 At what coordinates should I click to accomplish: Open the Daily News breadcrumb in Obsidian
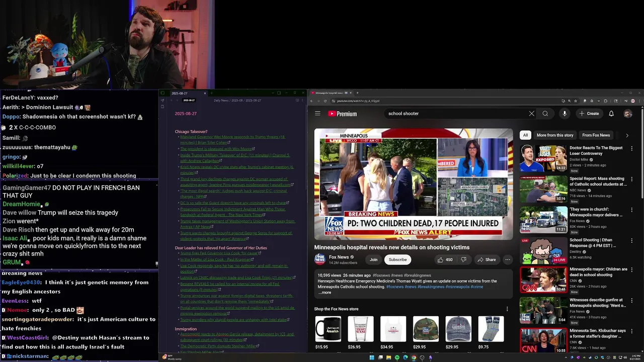pos(221,101)
